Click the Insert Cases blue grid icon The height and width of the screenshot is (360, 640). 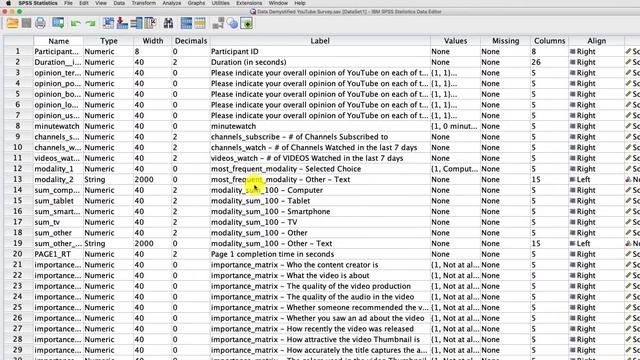pos(186,23)
